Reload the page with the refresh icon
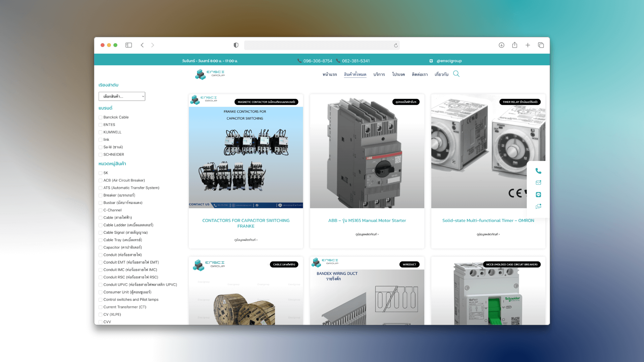This screenshot has width=644, height=362. pos(396,46)
